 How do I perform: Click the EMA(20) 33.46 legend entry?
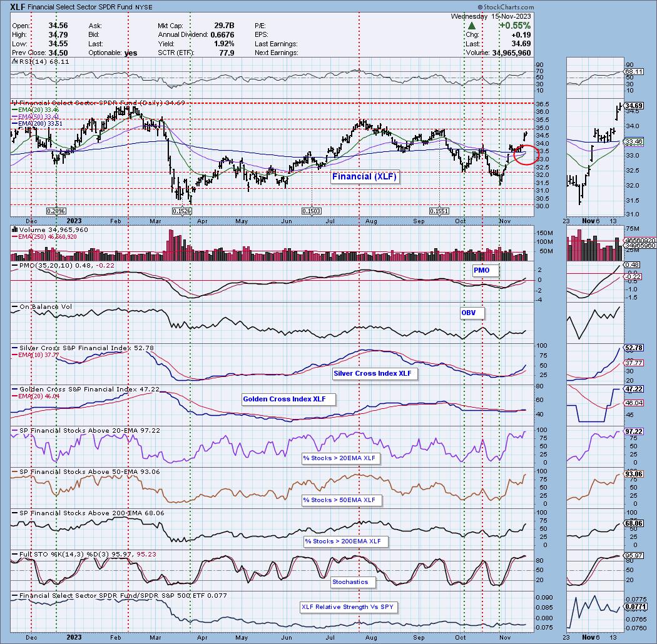coord(35,109)
